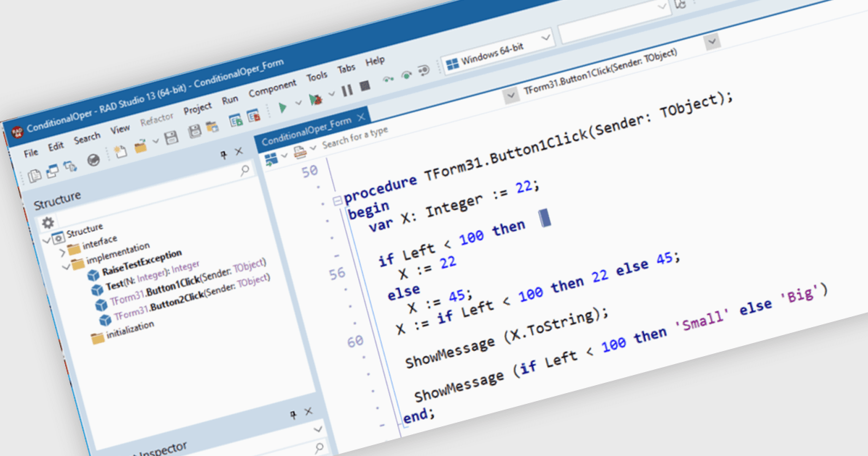The height and width of the screenshot is (456, 868).
Task: Click the Open file folder icon
Action: click(x=140, y=145)
